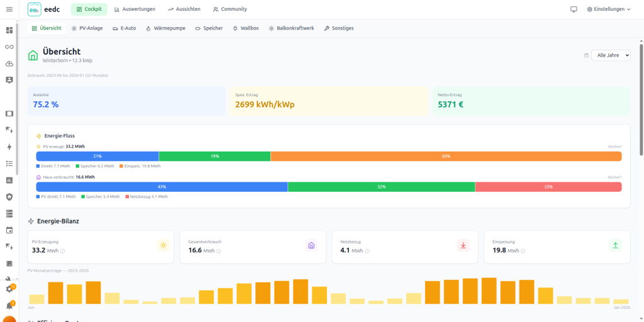Image resolution: width=644 pixels, height=322 pixels.
Task: Click the cloud download icon in the sidebar
Action: (x=9, y=64)
